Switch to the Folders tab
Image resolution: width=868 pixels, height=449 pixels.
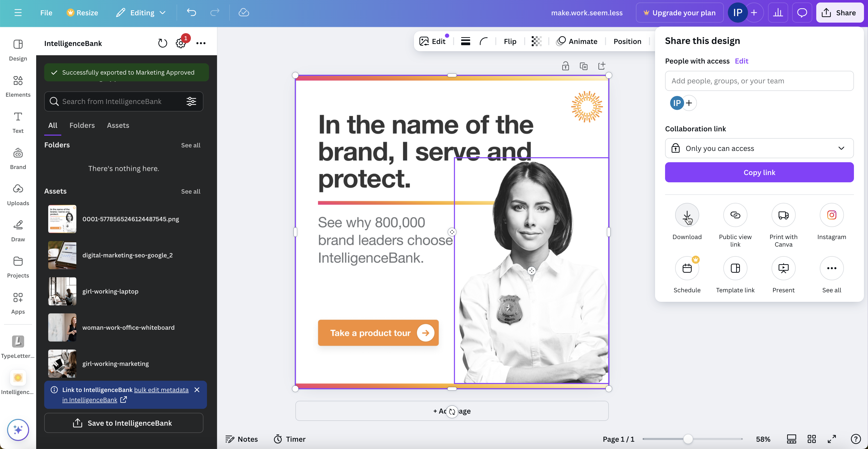click(x=82, y=125)
